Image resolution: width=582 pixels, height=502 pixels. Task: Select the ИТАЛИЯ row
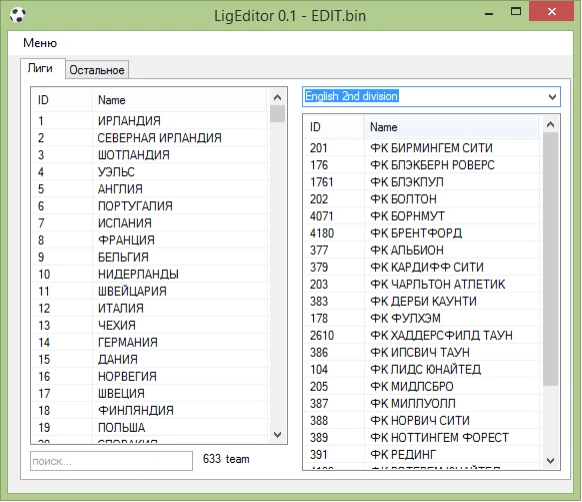[x=150, y=308]
